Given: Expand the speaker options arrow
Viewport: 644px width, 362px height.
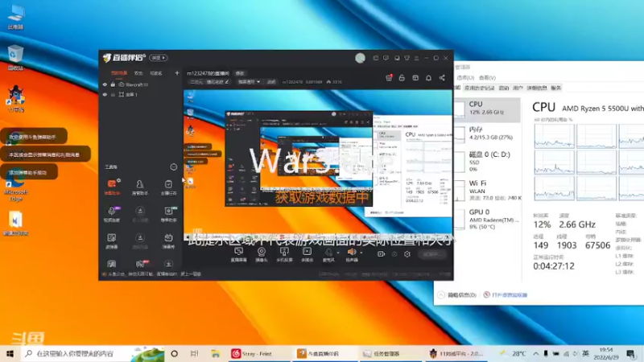Looking at the screenshot, I should pyautogui.click(x=361, y=253).
